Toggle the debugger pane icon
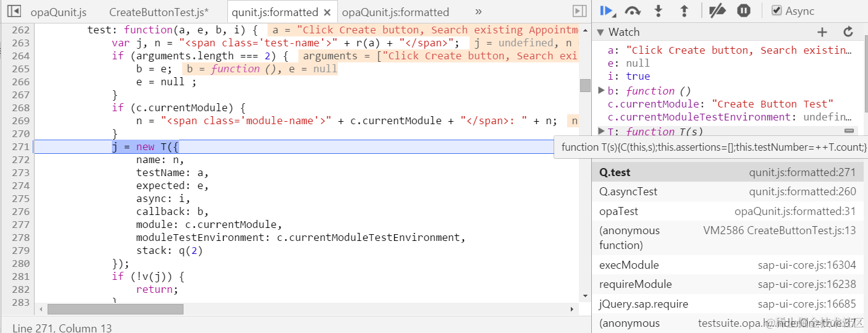 pos(579,11)
